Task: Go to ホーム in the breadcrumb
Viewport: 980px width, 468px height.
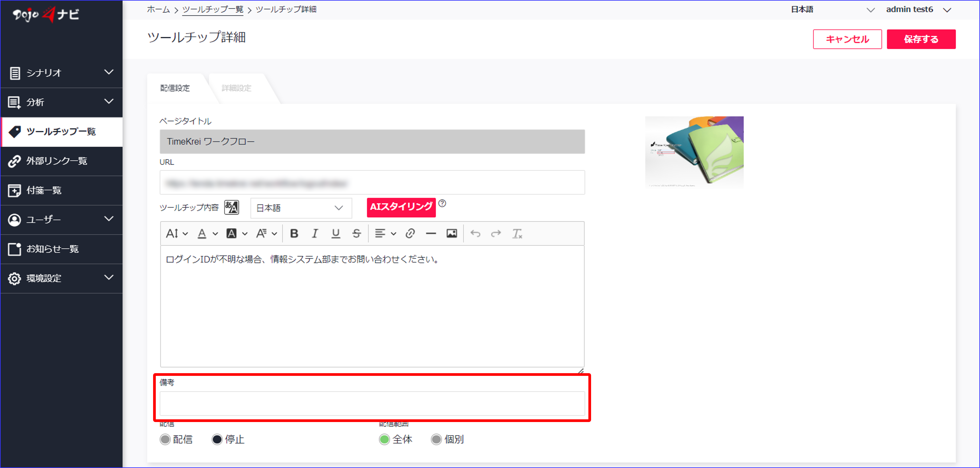Action: click(x=158, y=9)
